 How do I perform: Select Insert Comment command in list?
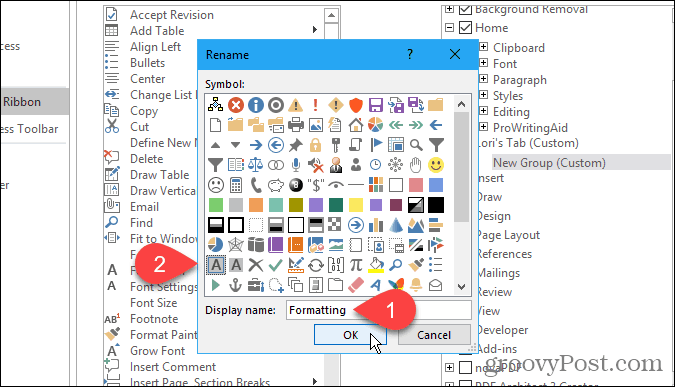point(173,367)
